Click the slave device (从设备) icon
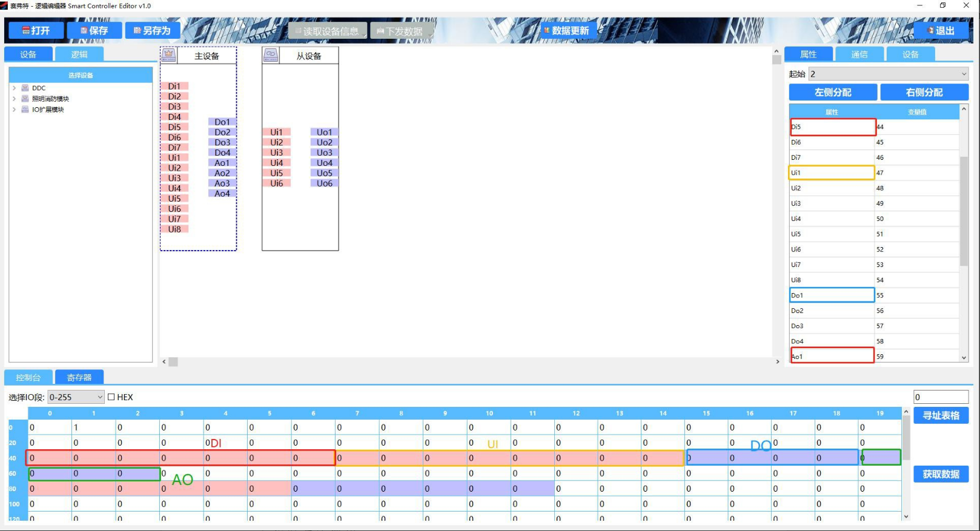 tap(271, 55)
